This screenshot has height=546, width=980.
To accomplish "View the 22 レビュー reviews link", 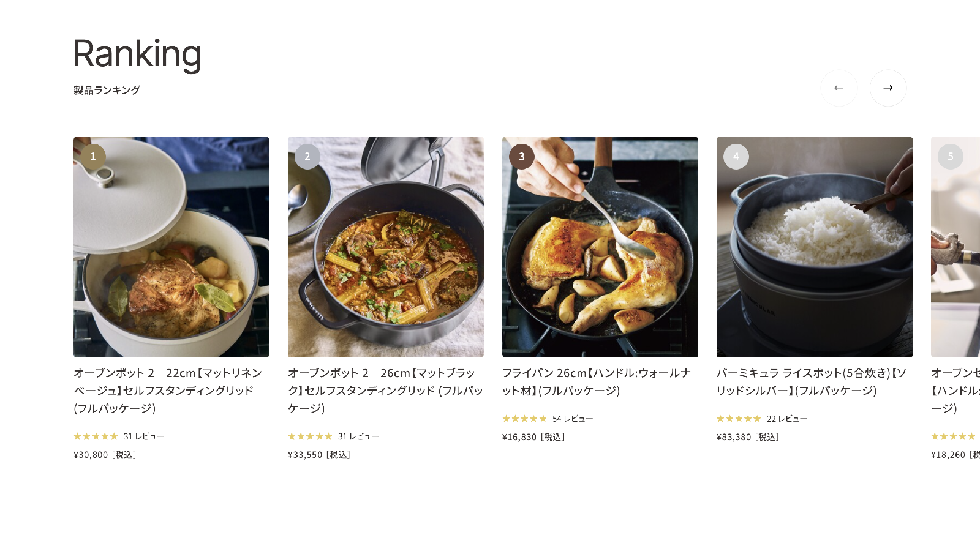I will [x=787, y=419].
